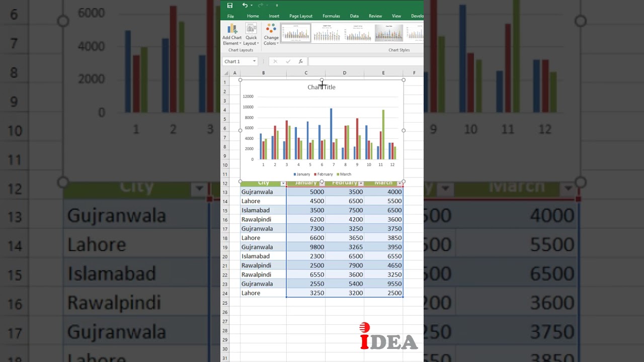Image resolution: width=644 pixels, height=362 pixels.
Task: Open Add Chart Element menu
Action: point(232,34)
